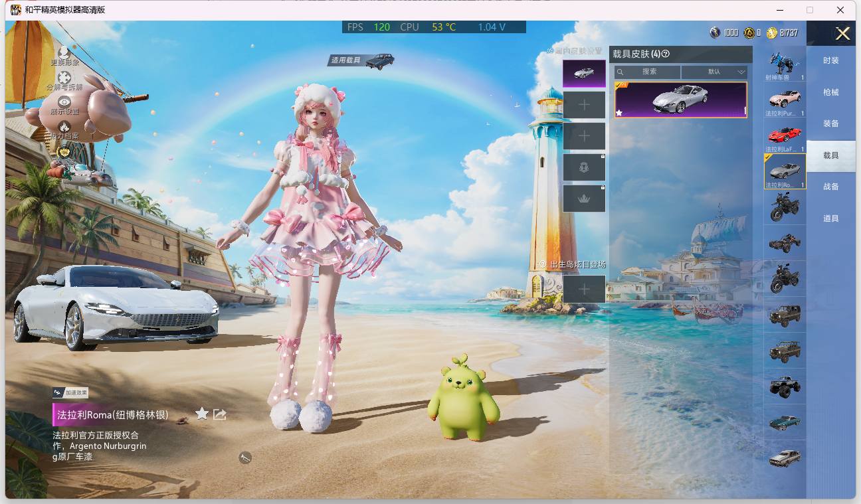Switch to the 战备 tab
Viewport: 861px width, 504px height.
831,187
